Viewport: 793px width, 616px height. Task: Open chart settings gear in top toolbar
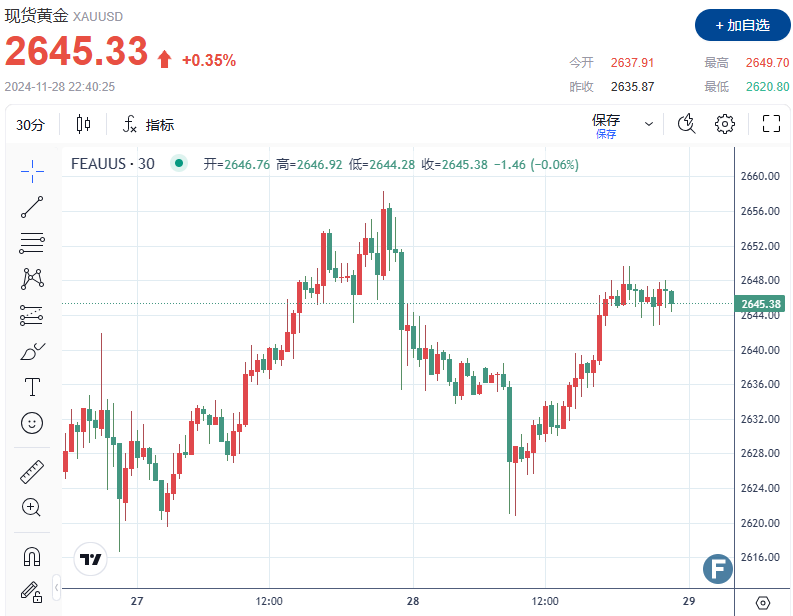point(725,124)
